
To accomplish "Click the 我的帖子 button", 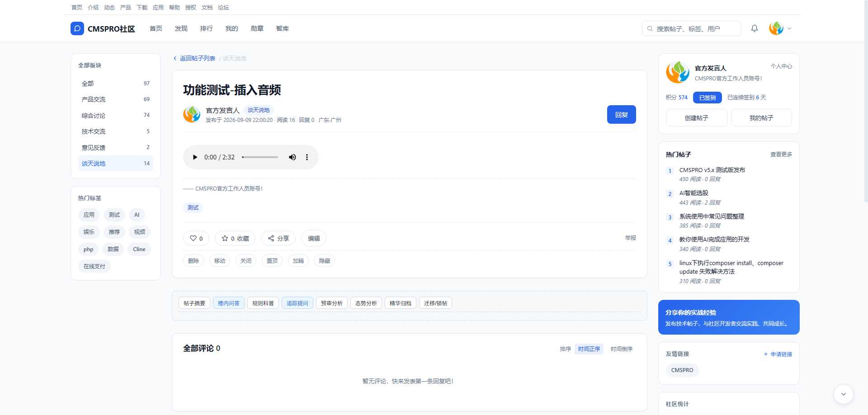I will [x=761, y=118].
